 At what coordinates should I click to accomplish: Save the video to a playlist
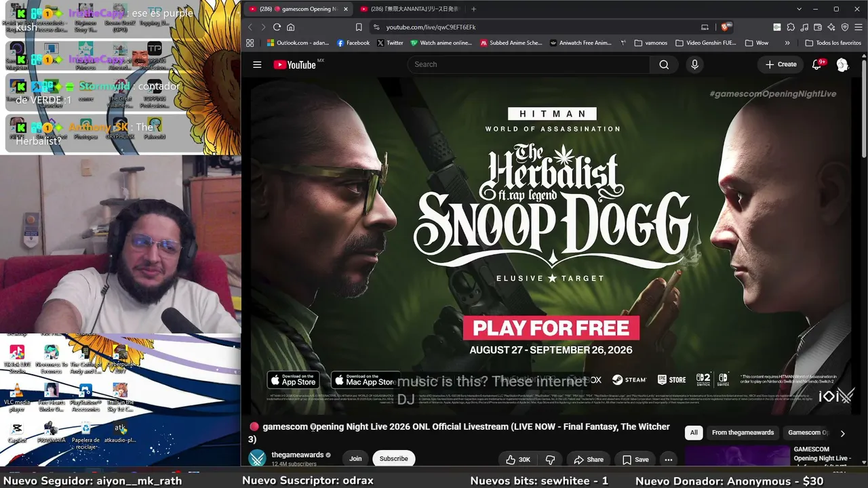click(635, 459)
